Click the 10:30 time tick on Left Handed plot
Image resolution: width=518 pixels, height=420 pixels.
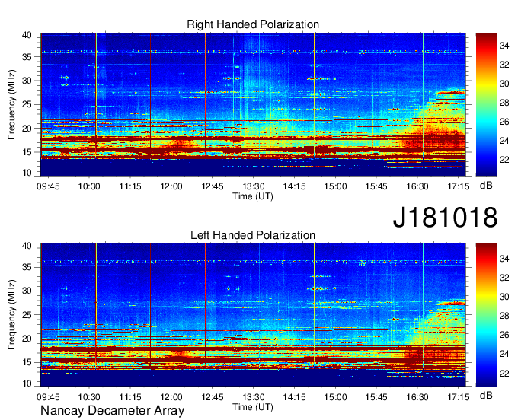pos(89,396)
